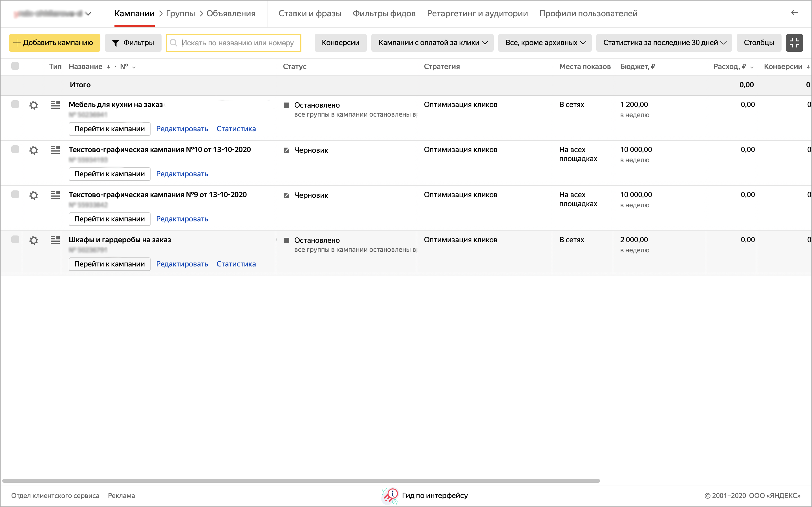This screenshot has height=507, width=812.
Task: Click the gear icon for Мебель для кухни campaign
Action: (x=34, y=105)
